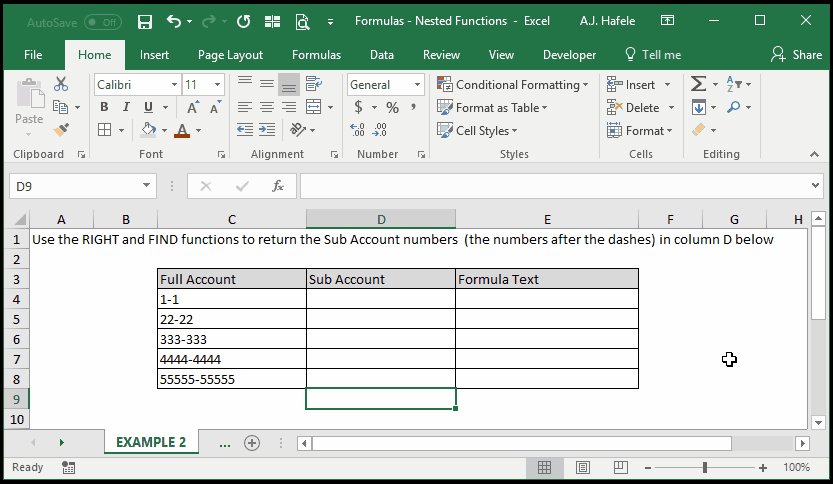Viewport: 833px width, 484px height.
Task: Switch to the Data tab
Action: (x=381, y=55)
